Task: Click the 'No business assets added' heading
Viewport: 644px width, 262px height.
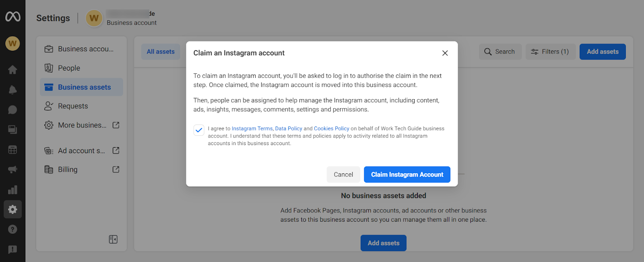Action: pyautogui.click(x=384, y=195)
